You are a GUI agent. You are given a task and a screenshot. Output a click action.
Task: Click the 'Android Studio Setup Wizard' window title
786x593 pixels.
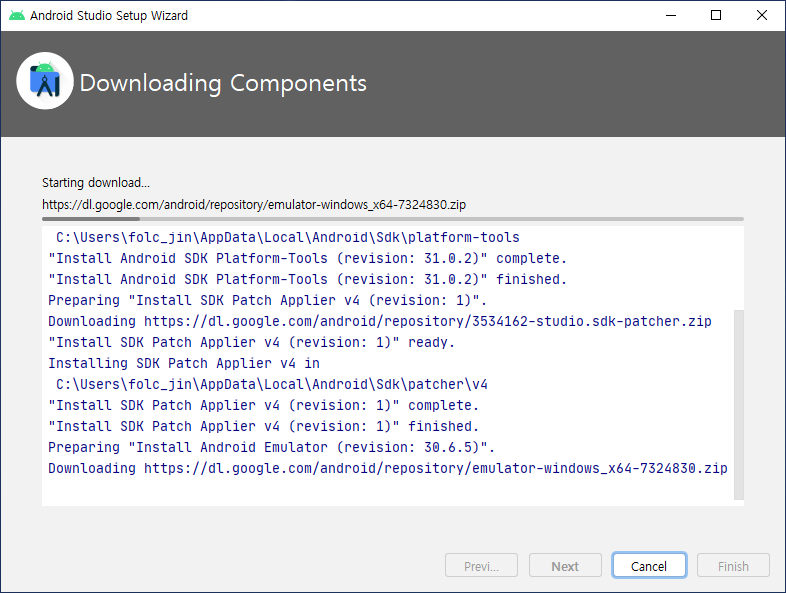109,16
